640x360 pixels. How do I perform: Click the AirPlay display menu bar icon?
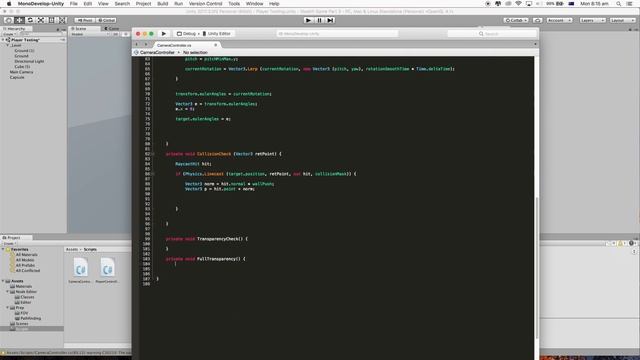coord(529,4)
